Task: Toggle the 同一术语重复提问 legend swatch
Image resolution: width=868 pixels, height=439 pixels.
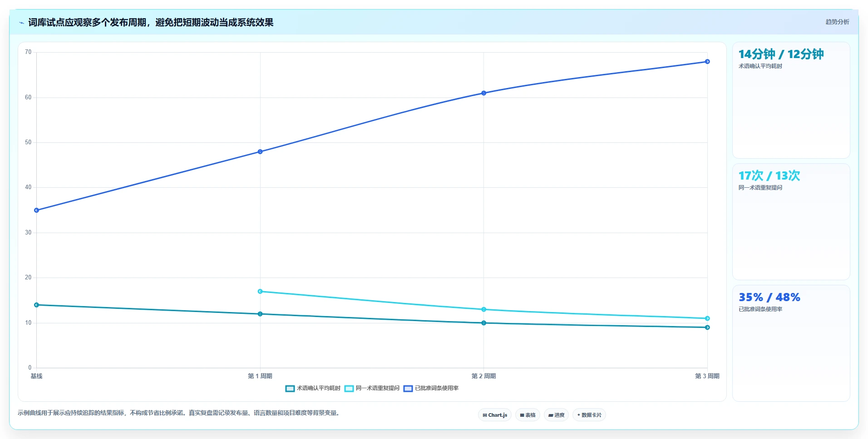Action: (x=349, y=389)
